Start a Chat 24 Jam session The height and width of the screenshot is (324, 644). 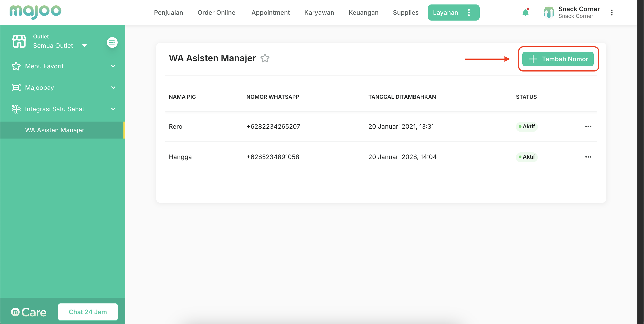point(88,312)
